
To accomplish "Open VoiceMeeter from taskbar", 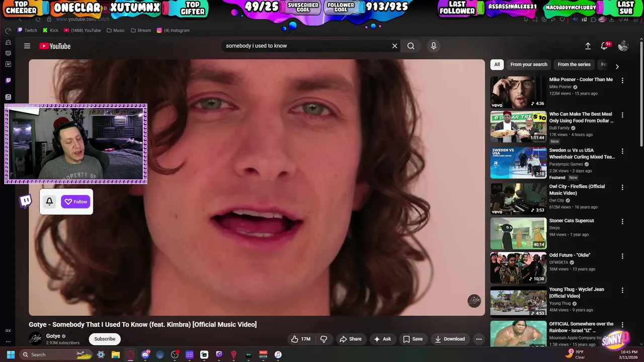I will tap(263, 354).
